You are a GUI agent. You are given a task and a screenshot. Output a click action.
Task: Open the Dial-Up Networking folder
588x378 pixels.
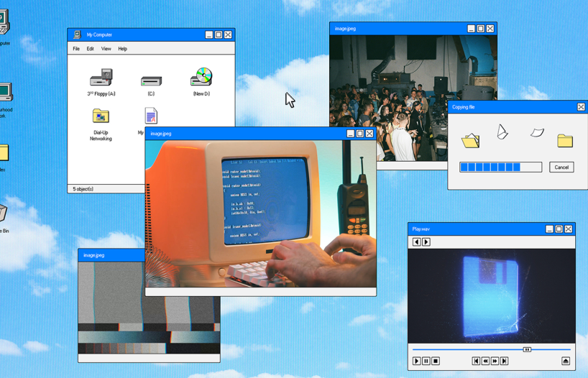101,116
